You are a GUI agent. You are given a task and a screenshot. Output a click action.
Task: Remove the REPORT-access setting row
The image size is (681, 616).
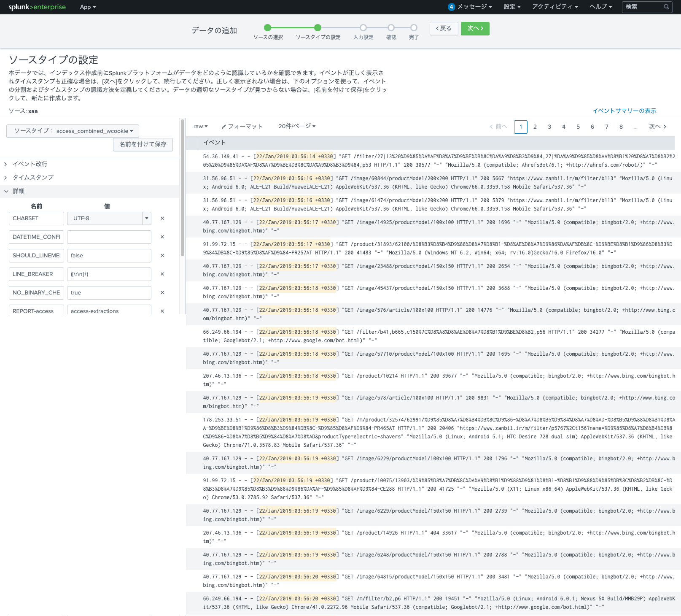pos(162,311)
